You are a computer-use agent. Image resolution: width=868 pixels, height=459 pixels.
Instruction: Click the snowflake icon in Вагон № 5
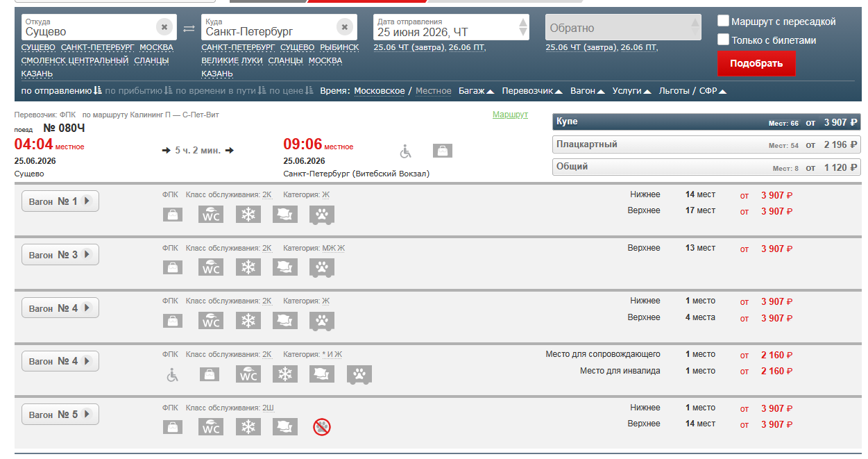coord(248,427)
